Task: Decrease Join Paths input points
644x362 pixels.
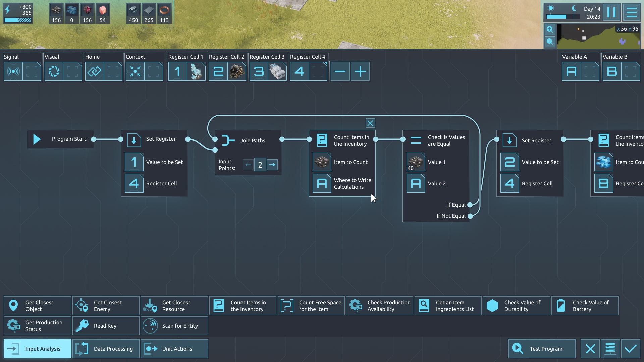Action: tap(248, 165)
